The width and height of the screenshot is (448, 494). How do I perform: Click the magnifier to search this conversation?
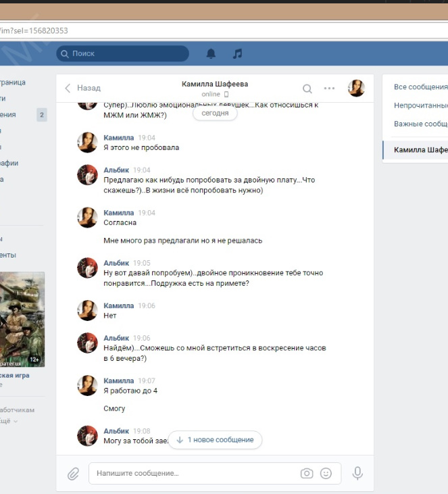click(x=307, y=89)
